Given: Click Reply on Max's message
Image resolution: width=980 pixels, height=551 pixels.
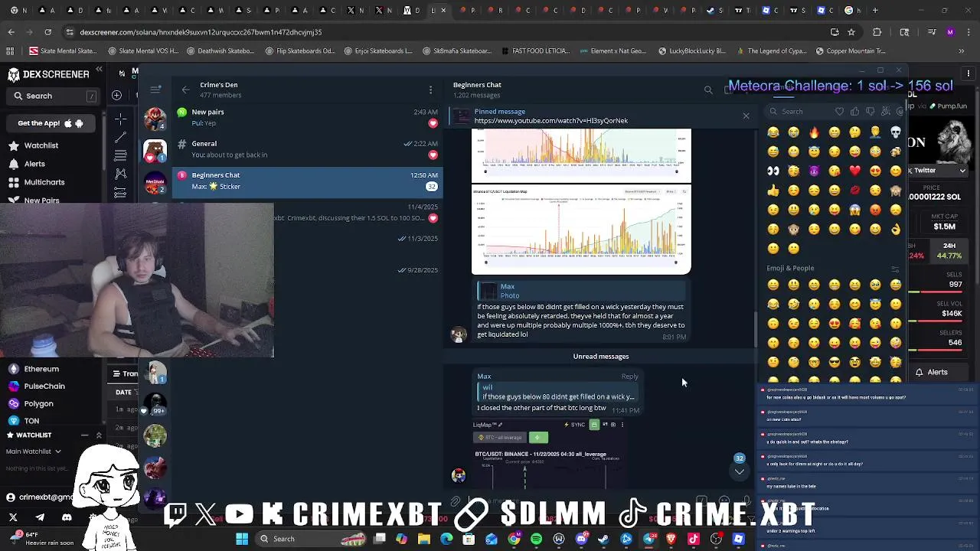Looking at the screenshot, I should (x=629, y=377).
